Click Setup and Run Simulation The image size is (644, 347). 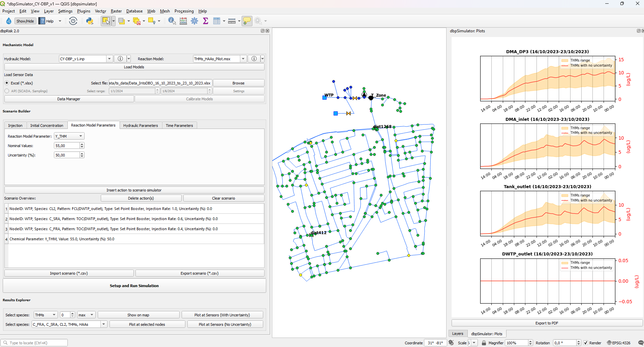134,286
